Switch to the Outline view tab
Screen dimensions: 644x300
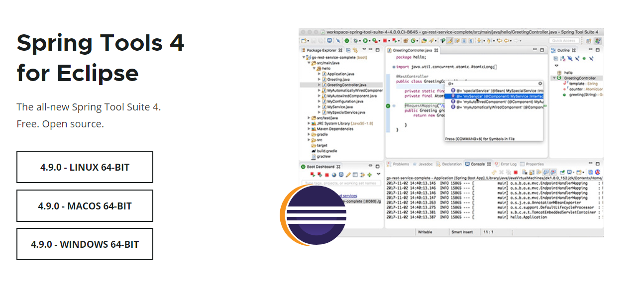tap(563, 50)
